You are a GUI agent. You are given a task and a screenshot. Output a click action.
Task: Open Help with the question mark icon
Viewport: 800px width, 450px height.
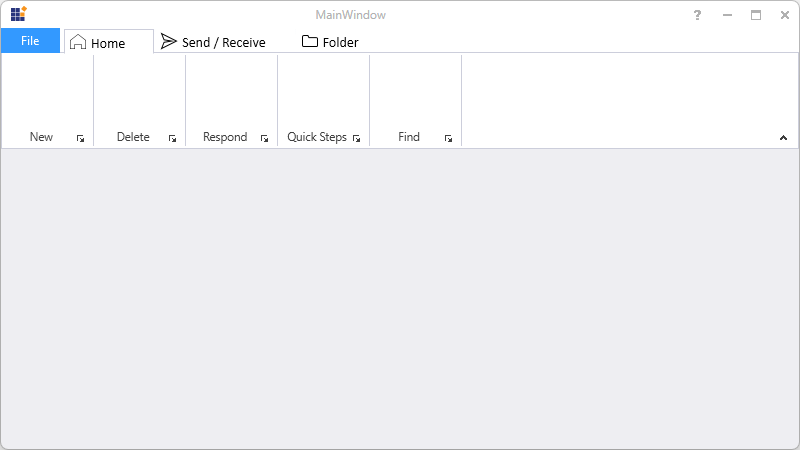point(698,15)
